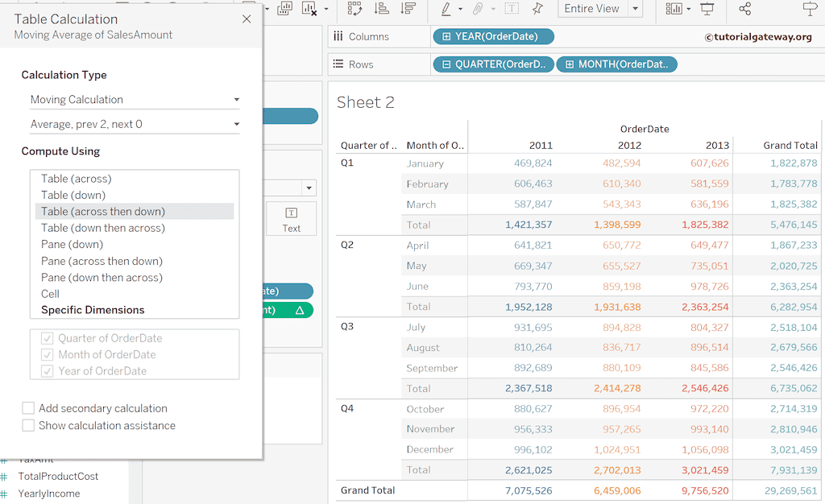The image size is (825, 504).
Task: Click the swap rows and columns icon
Action: [354, 8]
